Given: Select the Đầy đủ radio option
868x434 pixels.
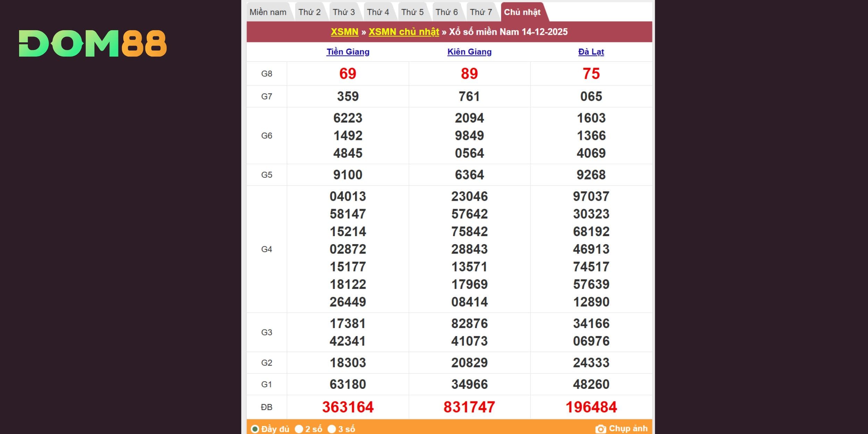Looking at the screenshot, I should [255, 429].
